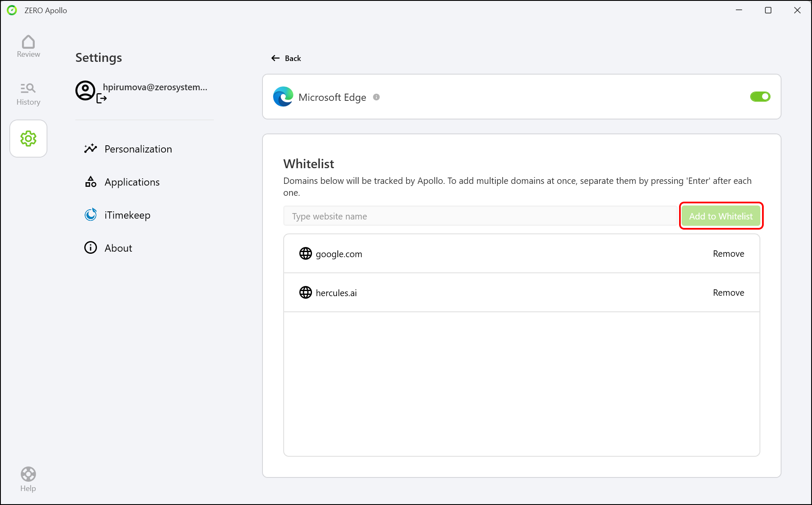Select the Settings gear in sidebar

(x=28, y=138)
